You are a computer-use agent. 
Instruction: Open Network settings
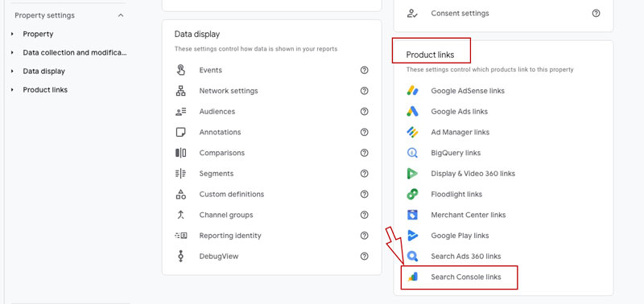pos(229,91)
